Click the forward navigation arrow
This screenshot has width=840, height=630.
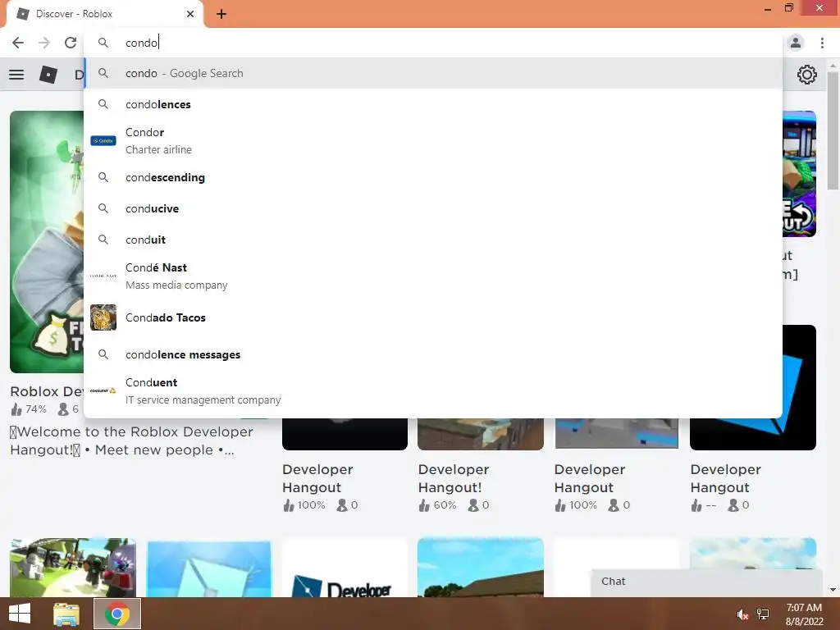44,43
